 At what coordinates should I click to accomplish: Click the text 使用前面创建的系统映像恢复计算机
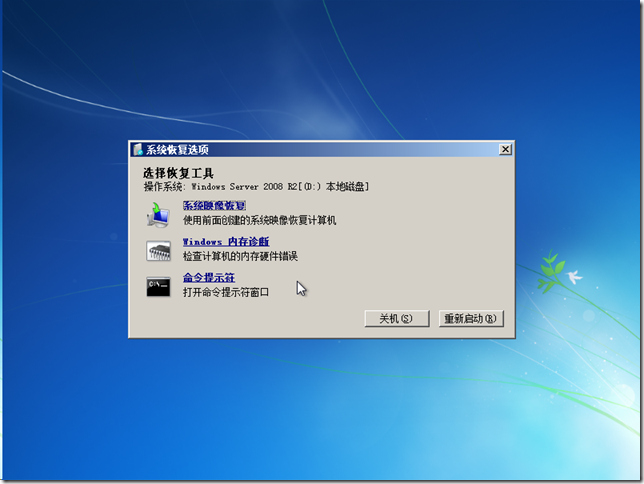click(x=260, y=221)
